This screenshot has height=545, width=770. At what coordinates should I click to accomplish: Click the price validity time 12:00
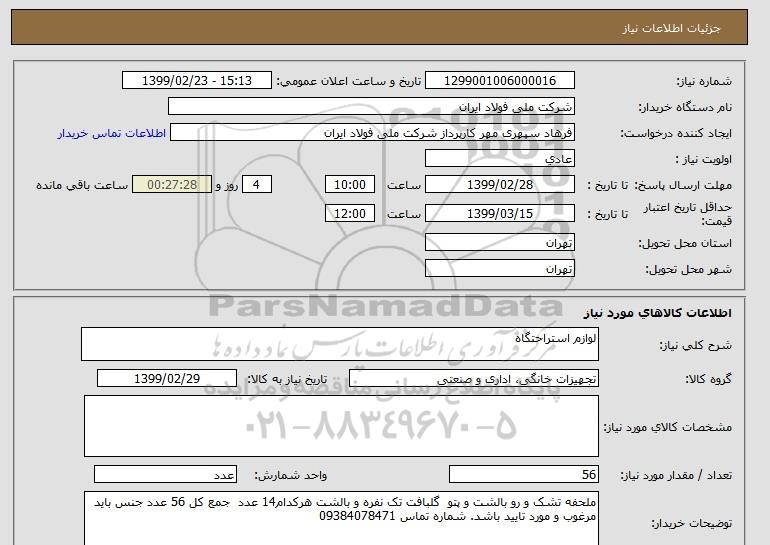(x=350, y=213)
